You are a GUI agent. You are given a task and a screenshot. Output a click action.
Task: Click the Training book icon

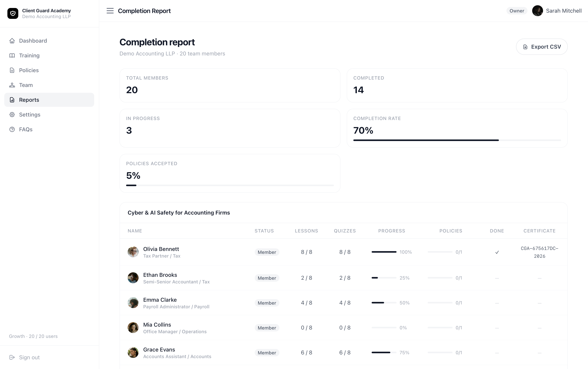(12, 55)
